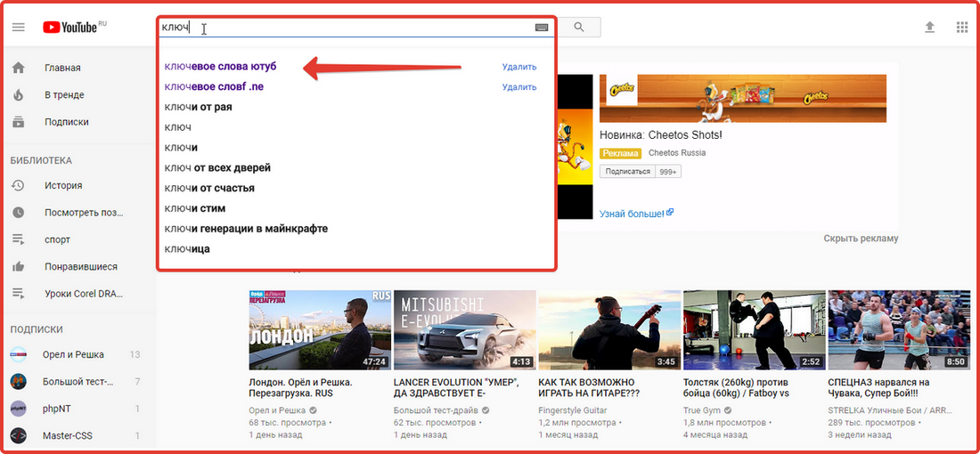Click the Понравившиеся thumbs-up icon
Viewport: 980px width, 454px height.
coord(18,267)
